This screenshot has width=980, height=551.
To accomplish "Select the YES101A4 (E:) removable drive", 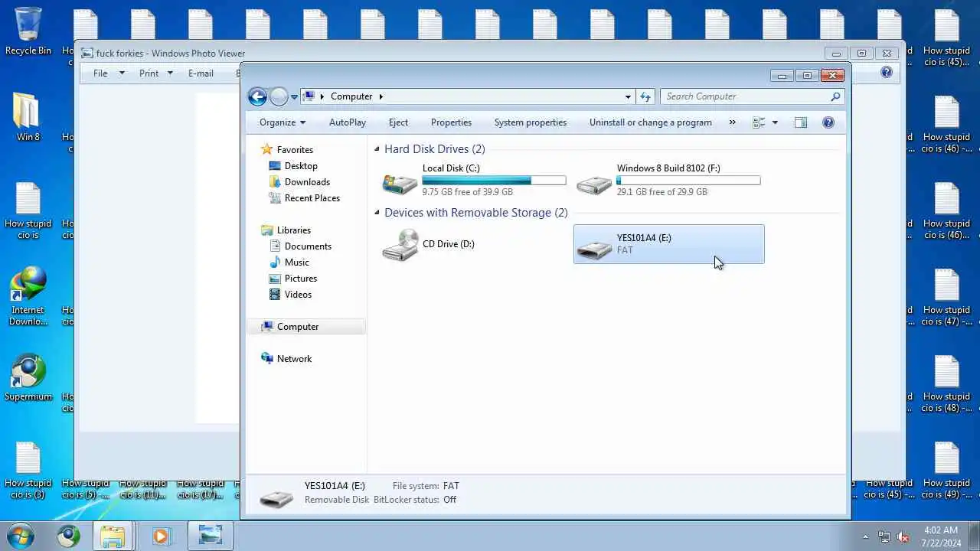I will (x=669, y=244).
